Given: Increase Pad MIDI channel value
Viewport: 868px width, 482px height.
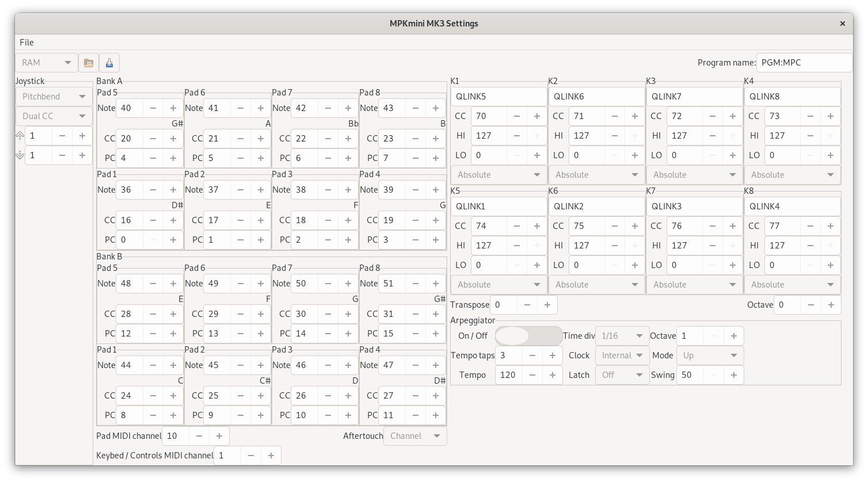Looking at the screenshot, I should (219, 436).
